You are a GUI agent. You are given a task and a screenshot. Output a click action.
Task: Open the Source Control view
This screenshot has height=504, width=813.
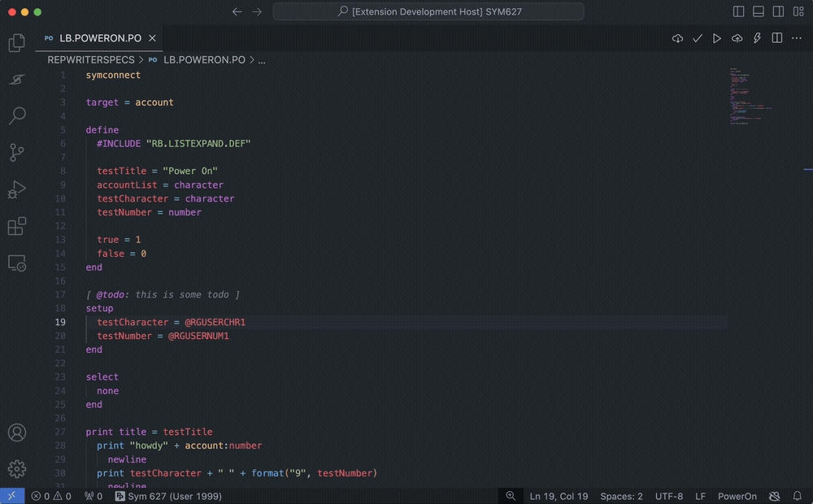click(17, 152)
